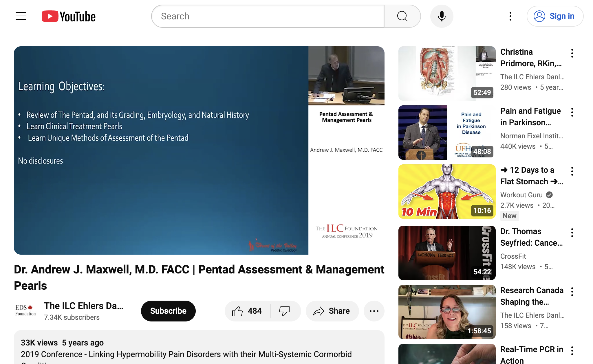593x364 pixels.
Task: Open Christina Pridmore video thumbnail
Action: [x=447, y=73]
